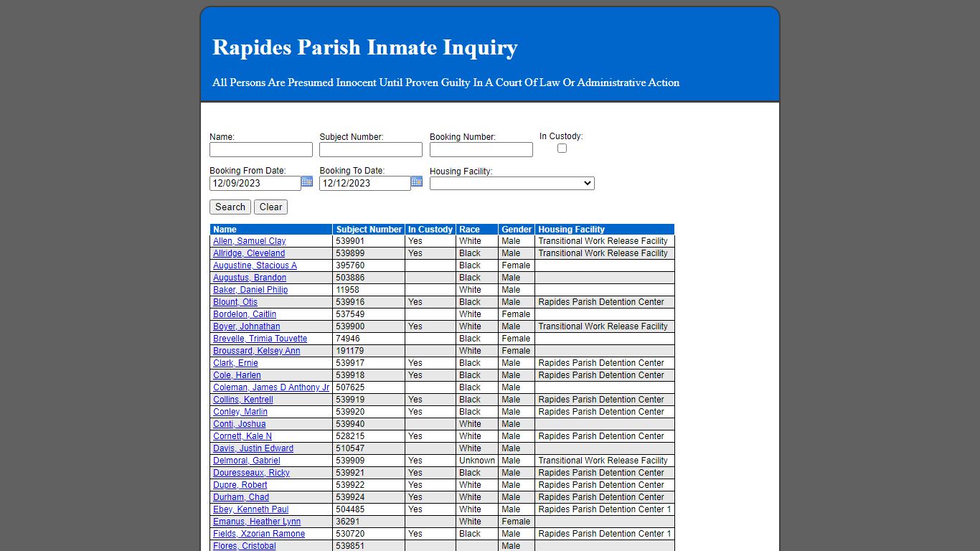The height and width of the screenshot is (551, 980).
Task: Open inmate link Blount, Otis
Action: (x=235, y=302)
